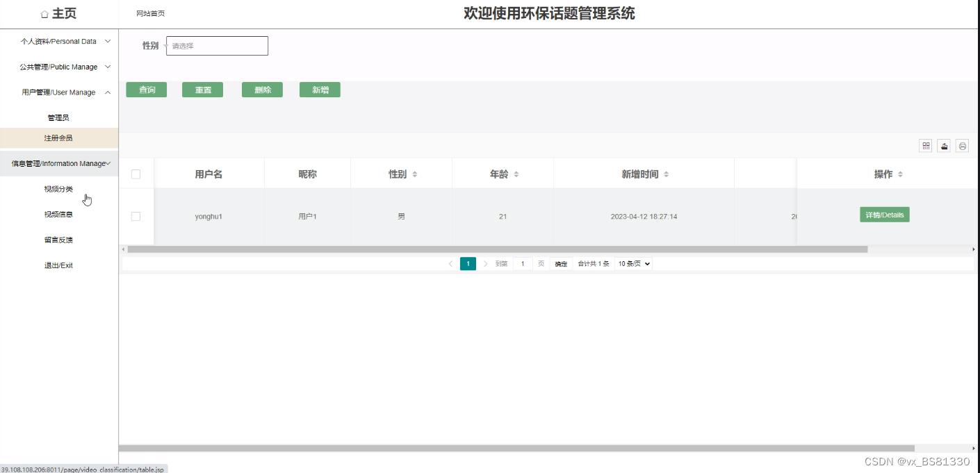The width and height of the screenshot is (980, 473).
Task: Collapse 信息管理/Information Manage menu
Action: pos(59,164)
